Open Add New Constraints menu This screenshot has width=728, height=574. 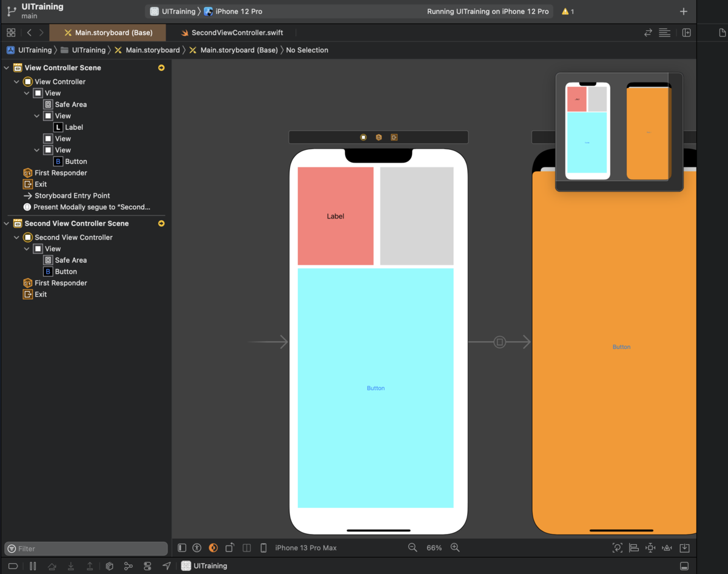click(650, 548)
